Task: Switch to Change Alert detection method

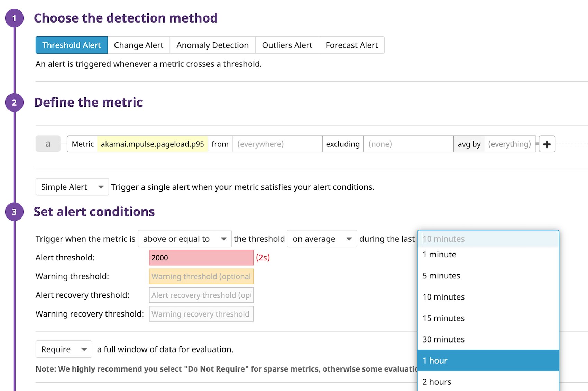Action: pyautogui.click(x=138, y=45)
